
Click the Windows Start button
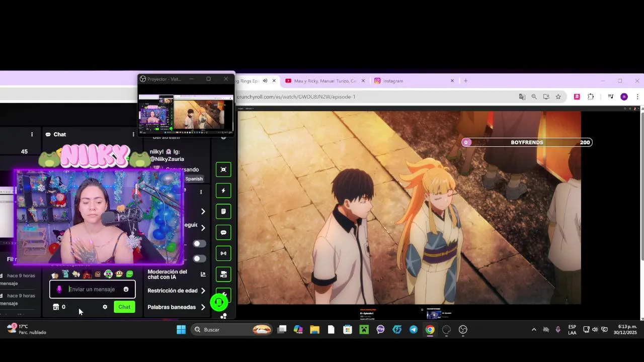181,329
